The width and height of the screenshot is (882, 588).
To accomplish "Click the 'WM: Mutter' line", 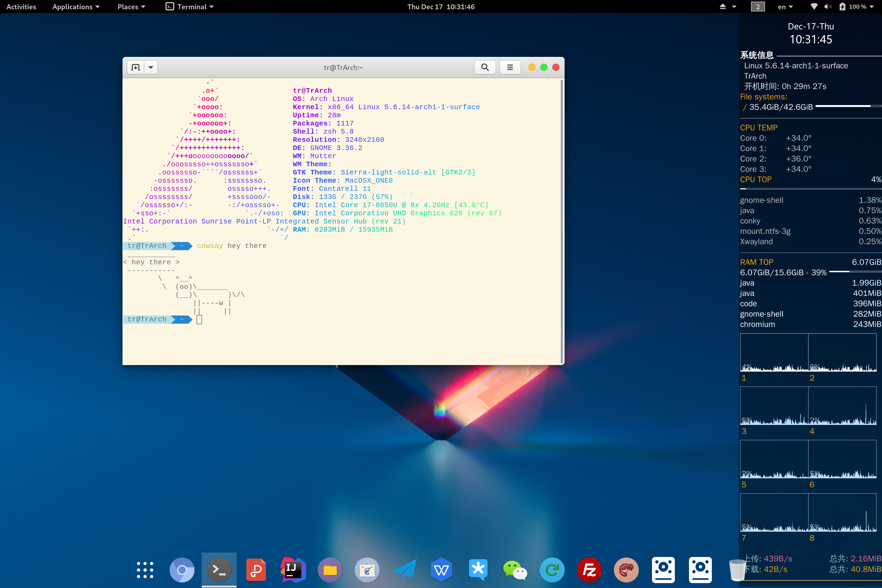I will tap(315, 156).
